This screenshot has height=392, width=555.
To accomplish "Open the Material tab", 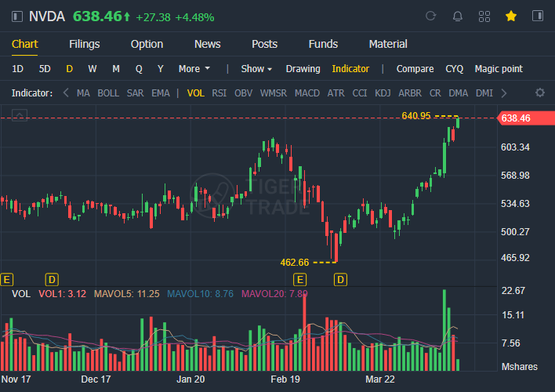I will click(x=388, y=44).
